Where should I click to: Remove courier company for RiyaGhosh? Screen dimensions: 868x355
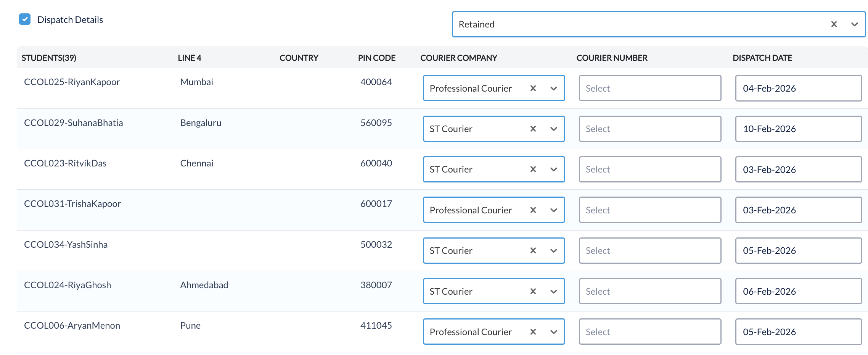(533, 291)
